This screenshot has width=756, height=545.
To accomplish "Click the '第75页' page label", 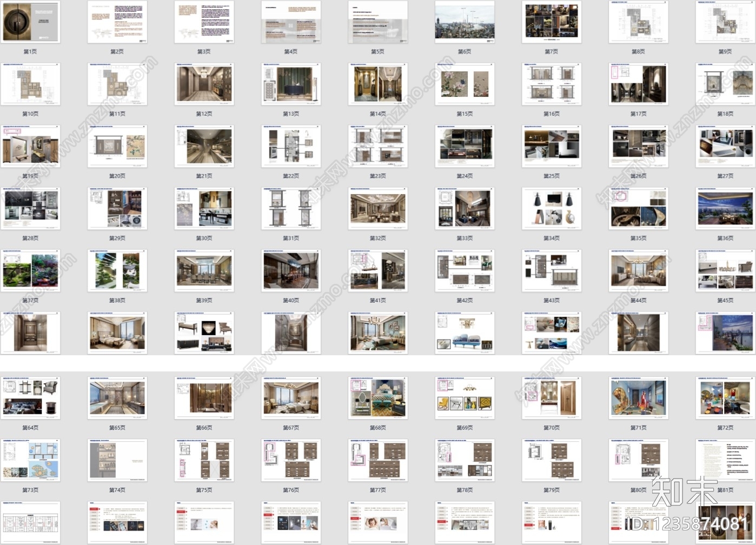I will (x=204, y=490).
